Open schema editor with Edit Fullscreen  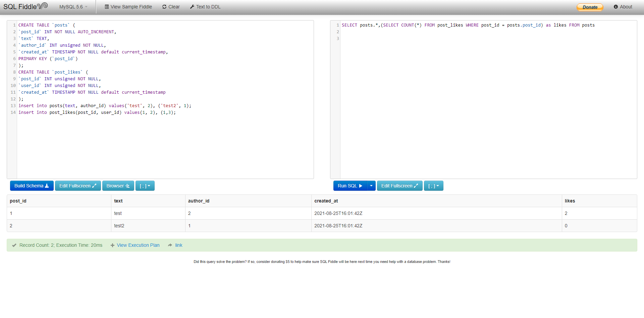78,186
